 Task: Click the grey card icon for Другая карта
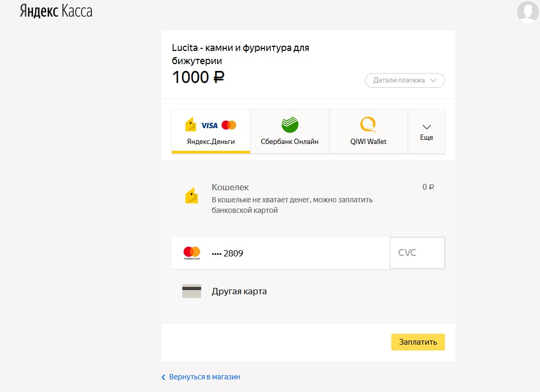coord(192,291)
